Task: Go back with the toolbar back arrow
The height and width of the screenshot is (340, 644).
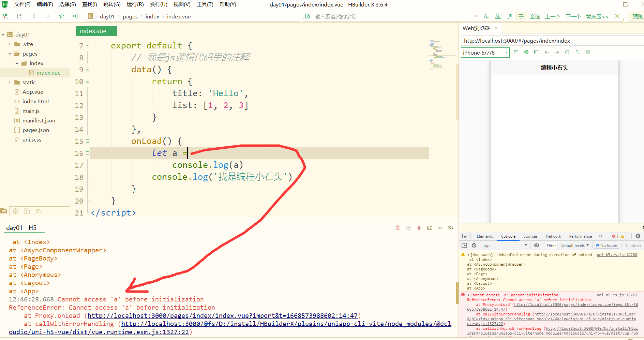Action: pyautogui.click(x=34, y=16)
